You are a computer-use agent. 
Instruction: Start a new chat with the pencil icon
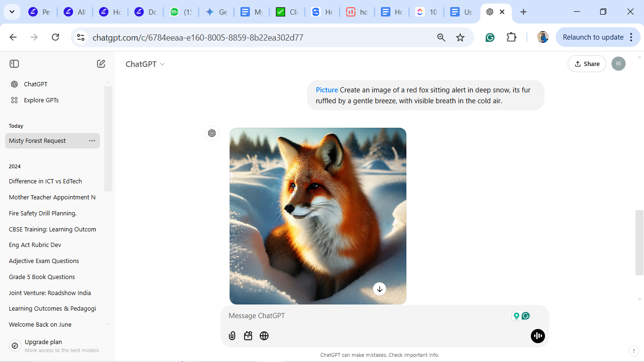[x=101, y=64]
